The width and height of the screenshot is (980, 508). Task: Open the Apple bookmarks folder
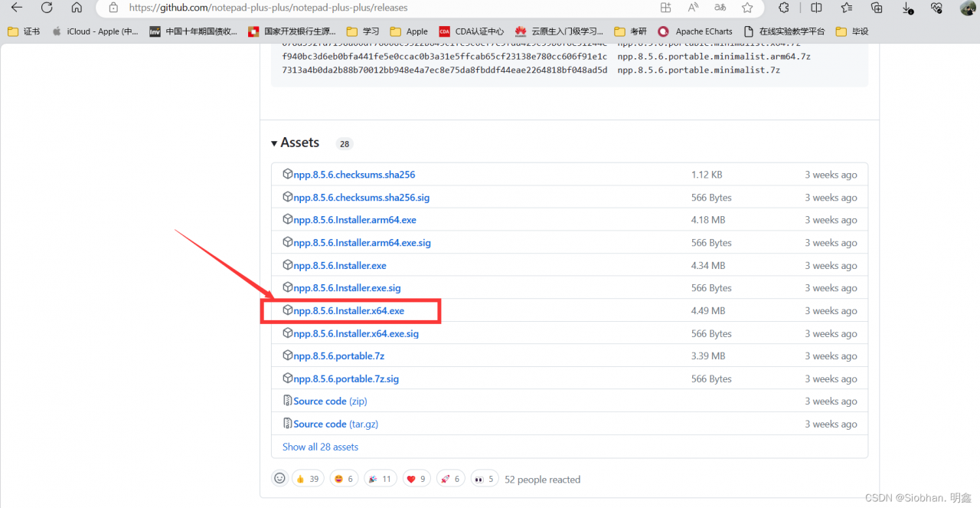click(x=409, y=31)
